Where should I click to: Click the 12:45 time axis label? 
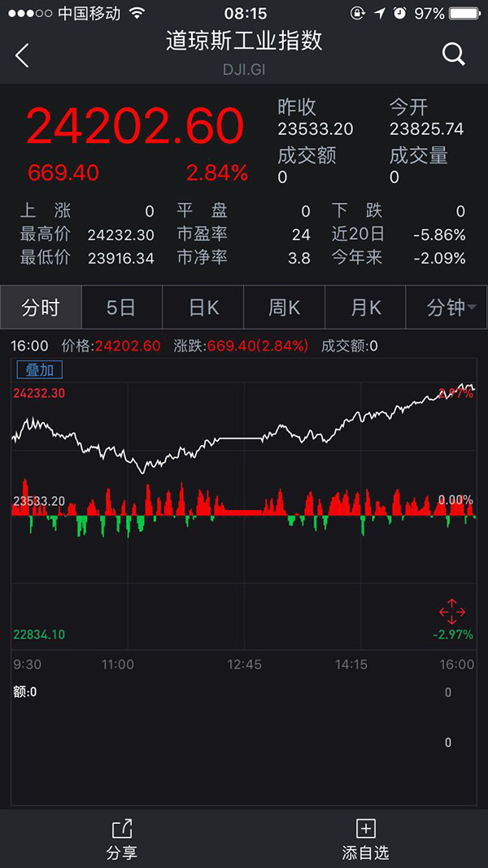pyautogui.click(x=244, y=665)
